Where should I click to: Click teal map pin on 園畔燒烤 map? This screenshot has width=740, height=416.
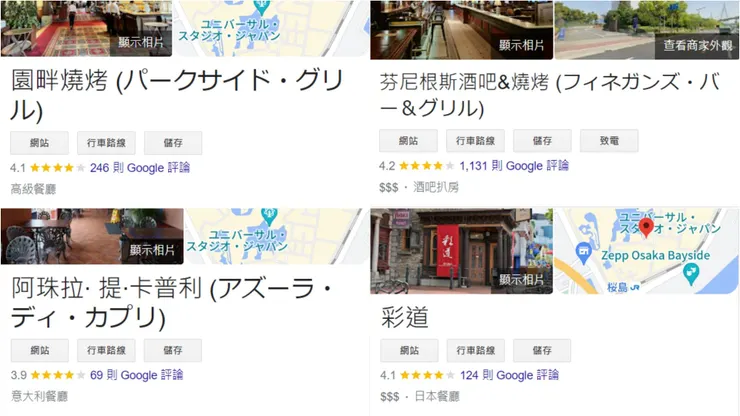tap(261, 7)
